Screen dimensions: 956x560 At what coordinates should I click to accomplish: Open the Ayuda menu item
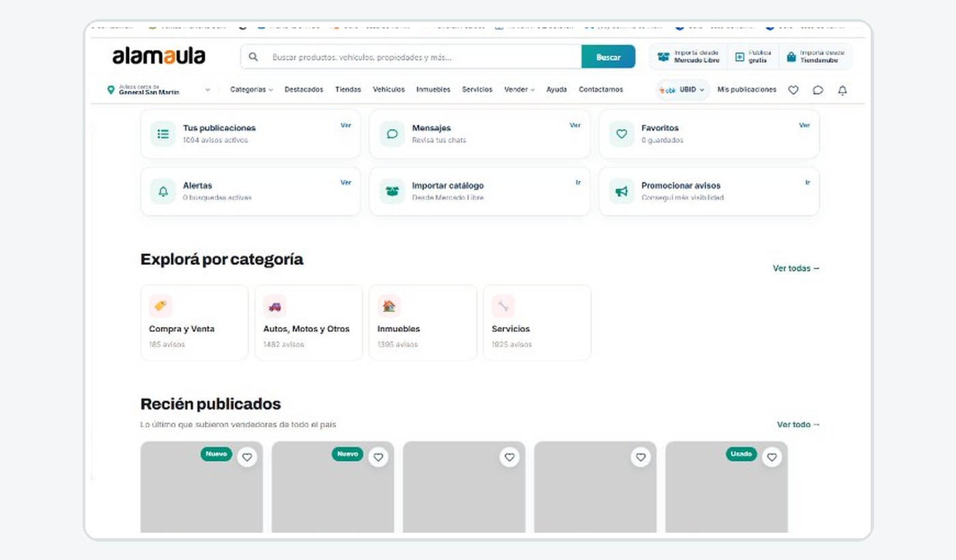(557, 89)
